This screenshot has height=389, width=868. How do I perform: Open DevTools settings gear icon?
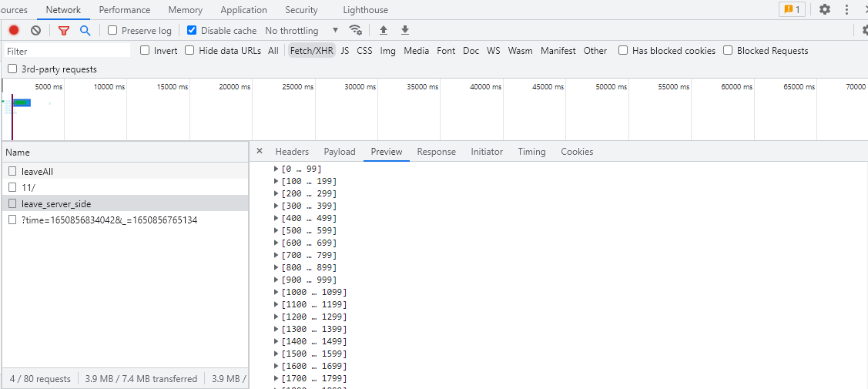(825, 10)
